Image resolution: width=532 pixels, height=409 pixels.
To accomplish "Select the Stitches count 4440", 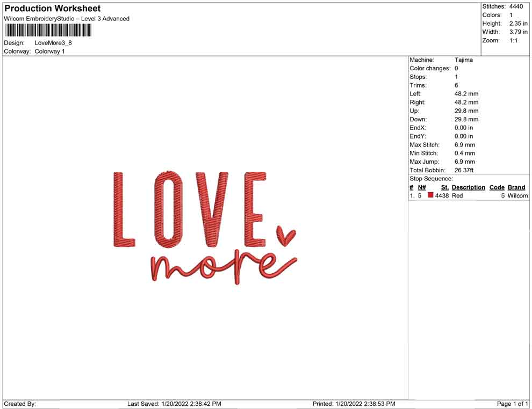I will coord(514,6).
